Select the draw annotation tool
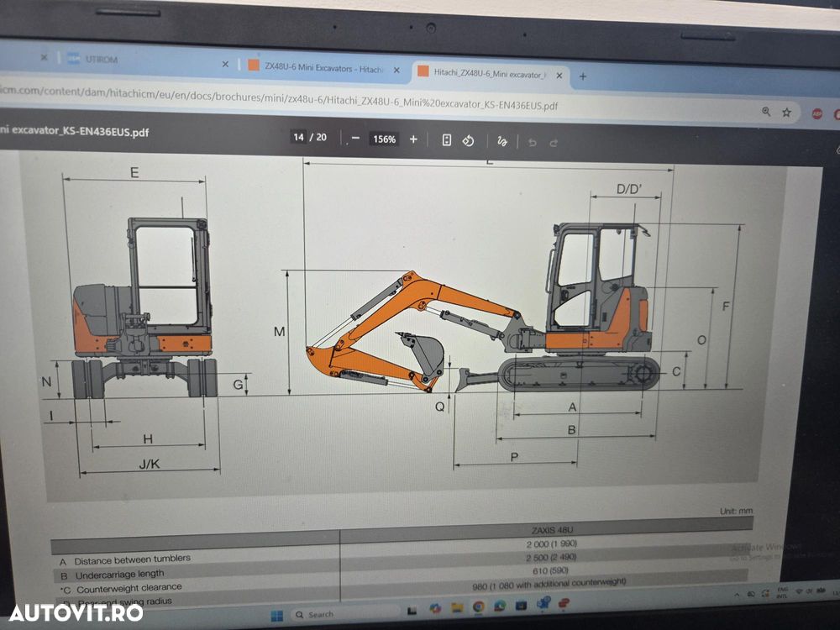Image resolution: width=840 pixels, height=630 pixels. pos(502,141)
